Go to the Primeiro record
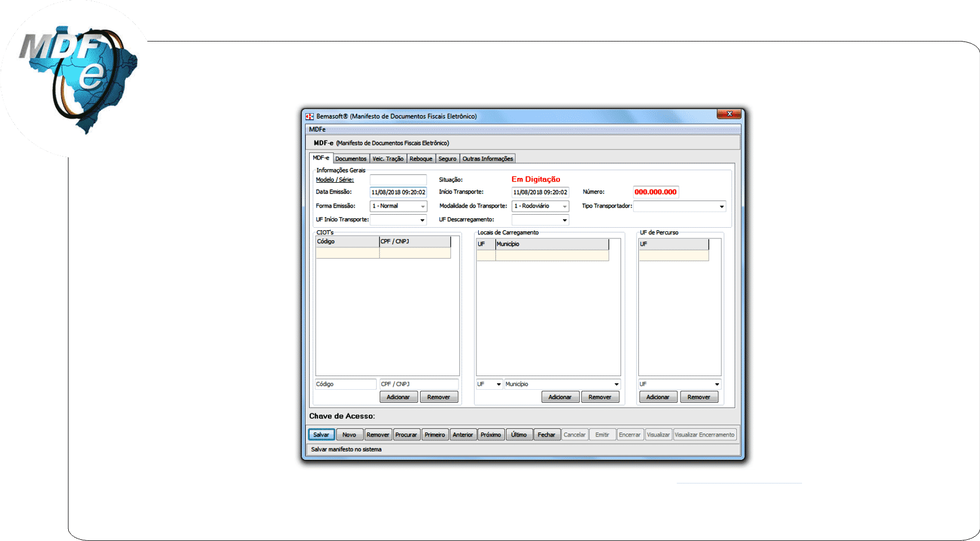The image size is (980, 541). tap(435, 435)
